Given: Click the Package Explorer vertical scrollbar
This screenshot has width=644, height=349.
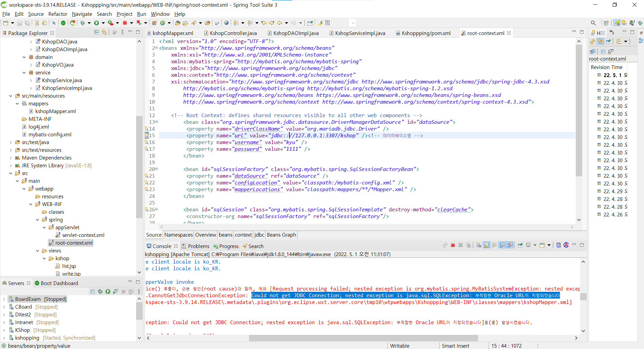Looking at the screenshot, I should coord(139,167).
